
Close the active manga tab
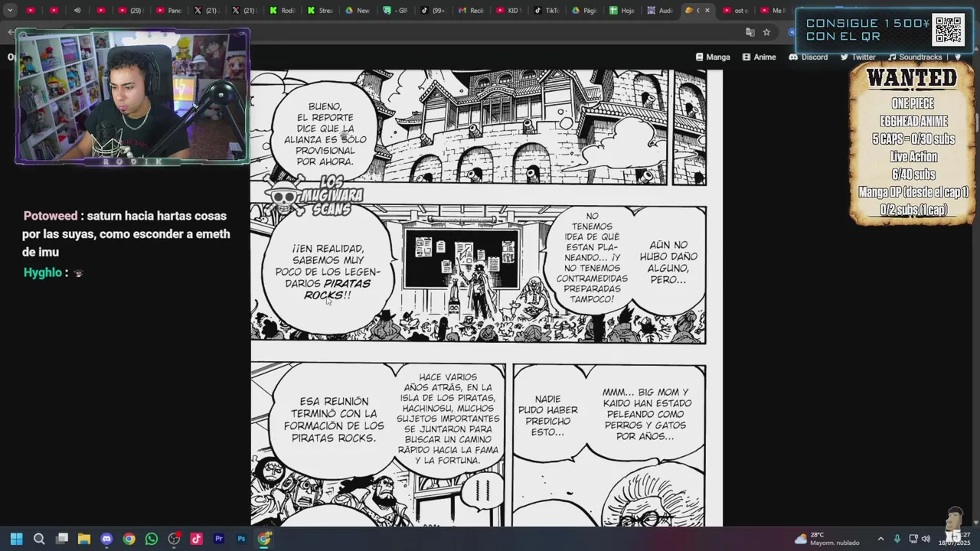[707, 11]
